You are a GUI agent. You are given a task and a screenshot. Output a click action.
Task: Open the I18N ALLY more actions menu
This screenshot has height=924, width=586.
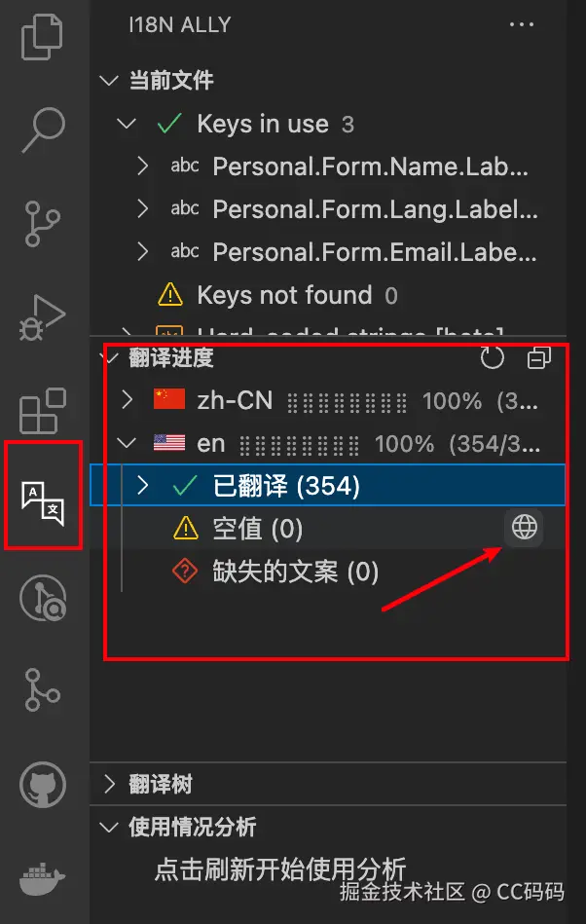pyautogui.click(x=521, y=24)
